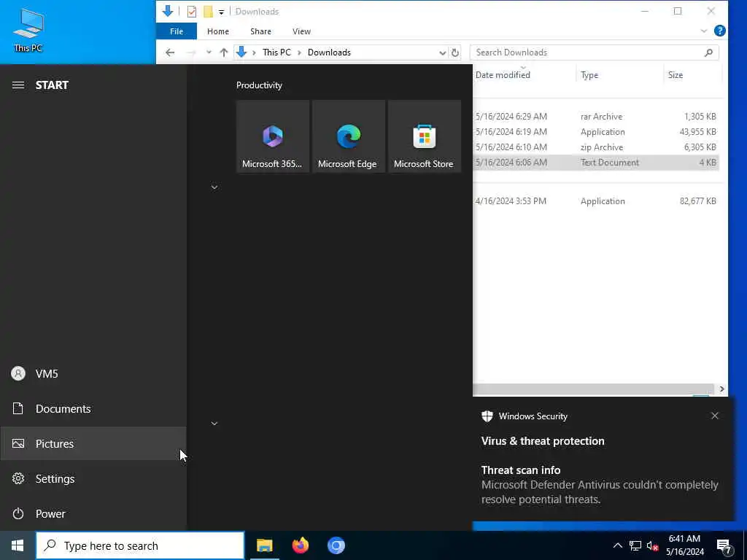Screen dimensions: 747x560
Task: Click This PC in the address bar
Action: 276,52
